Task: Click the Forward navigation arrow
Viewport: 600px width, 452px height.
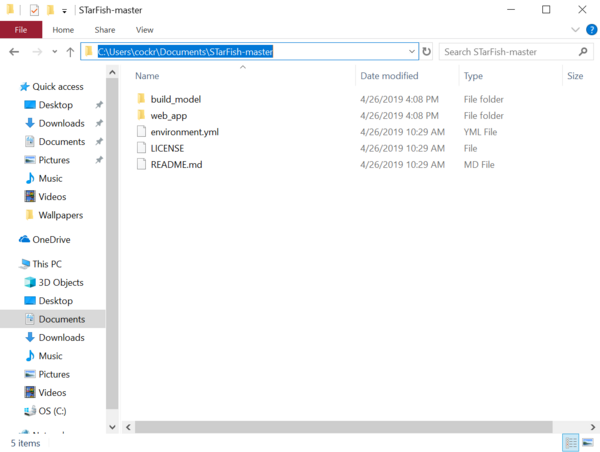Action: tap(37, 52)
